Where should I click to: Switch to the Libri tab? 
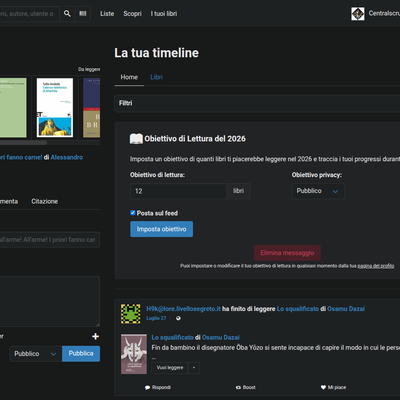point(156,77)
